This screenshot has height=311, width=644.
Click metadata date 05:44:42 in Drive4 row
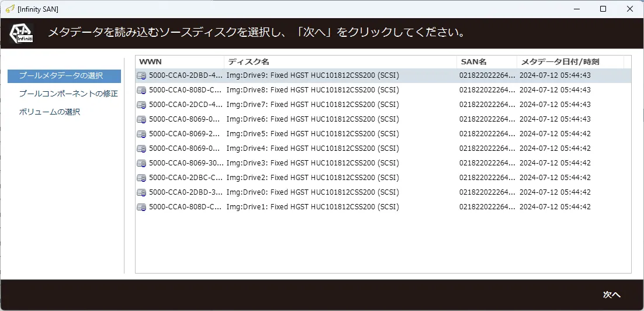click(555, 148)
